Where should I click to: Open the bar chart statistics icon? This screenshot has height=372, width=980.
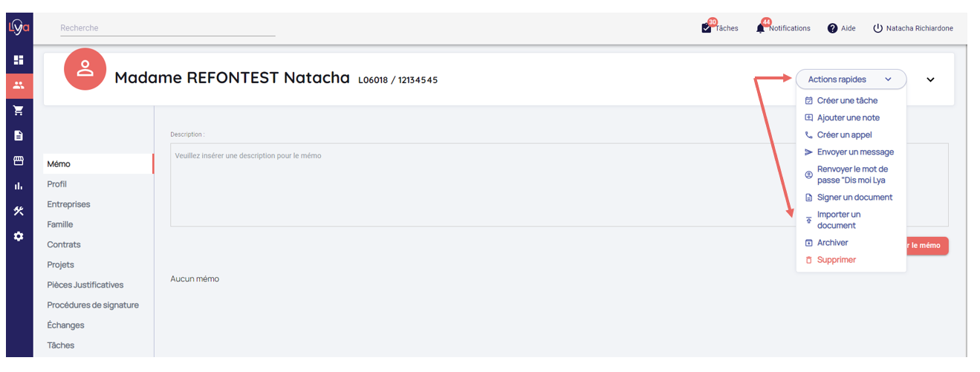coord(19,186)
